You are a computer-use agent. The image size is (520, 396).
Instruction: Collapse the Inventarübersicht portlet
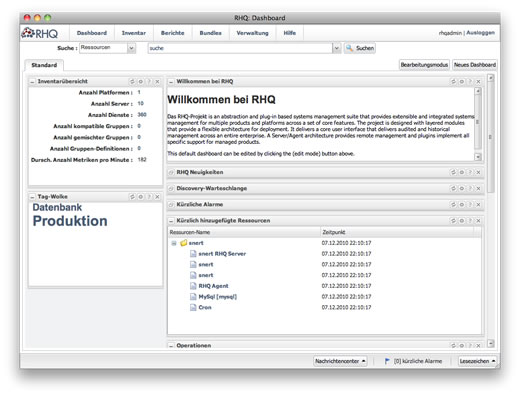32,82
